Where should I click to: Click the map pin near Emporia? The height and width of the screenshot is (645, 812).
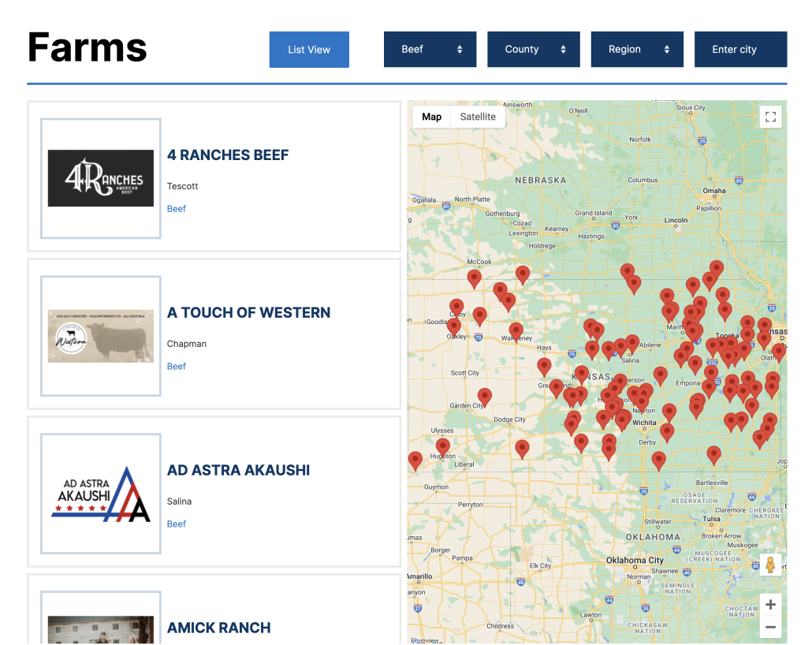pyautogui.click(x=709, y=389)
